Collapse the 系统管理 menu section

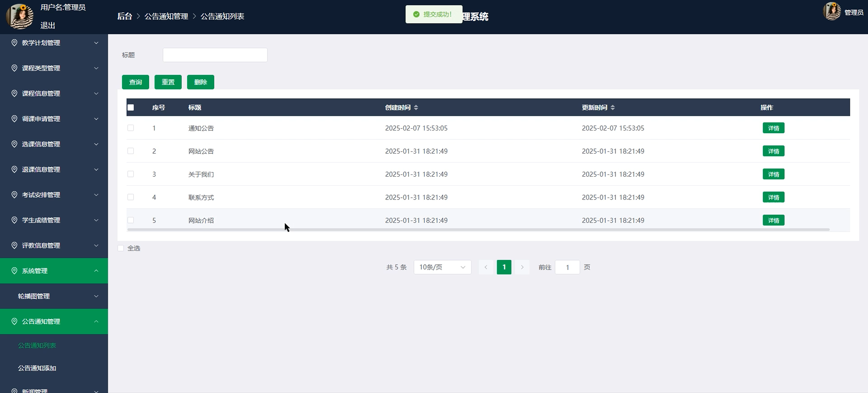[54, 271]
